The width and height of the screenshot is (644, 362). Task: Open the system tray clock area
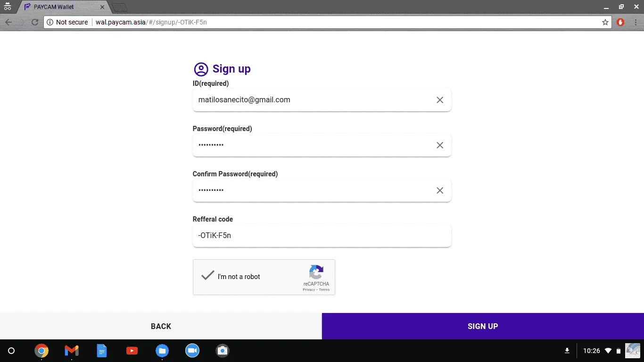tap(592, 351)
